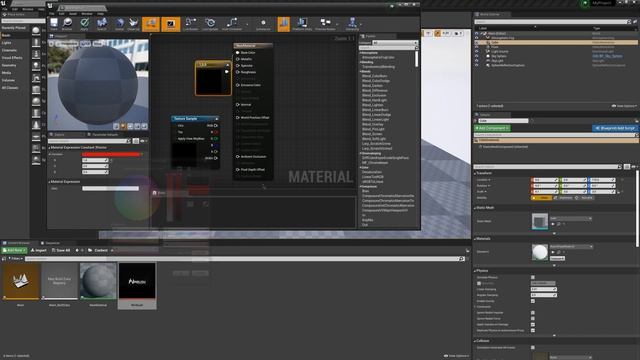Image resolution: width=640 pixels, height=360 pixels.
Task: Click Platform Stats icon in material toolbar
Action: click(302, 23)
